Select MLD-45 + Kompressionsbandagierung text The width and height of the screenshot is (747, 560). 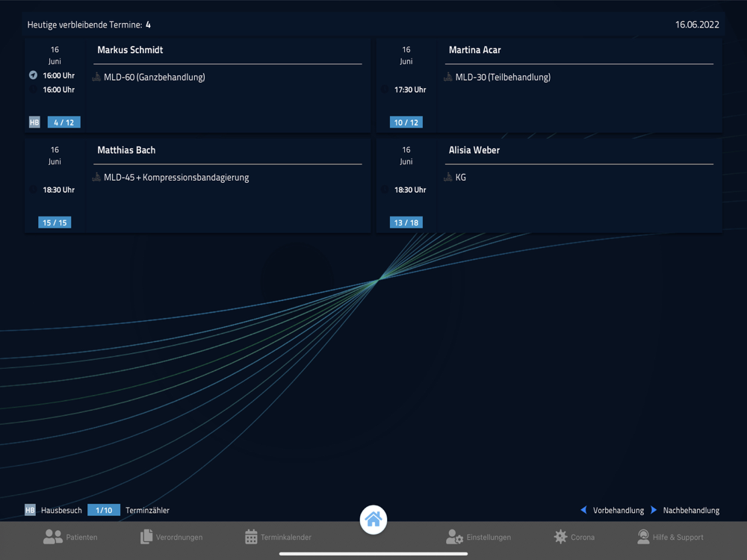[x=176, y=177]
